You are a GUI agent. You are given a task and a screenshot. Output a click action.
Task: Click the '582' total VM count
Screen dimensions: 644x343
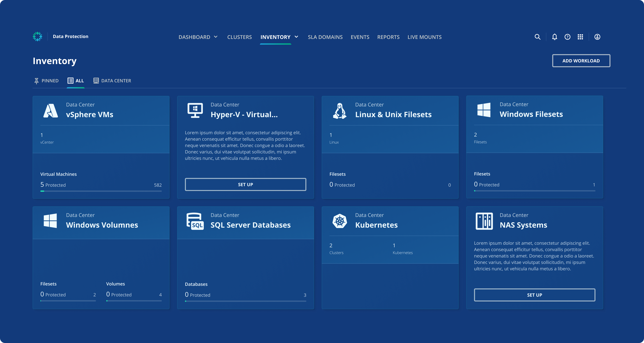click(x=158, y=185)
